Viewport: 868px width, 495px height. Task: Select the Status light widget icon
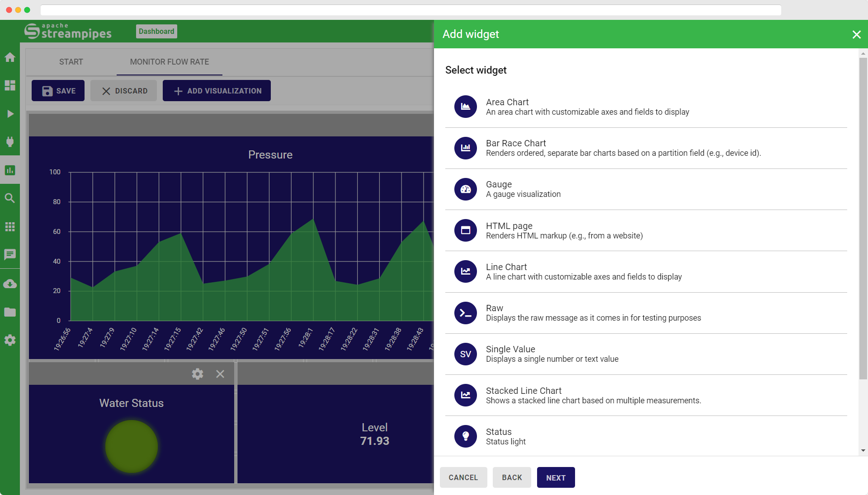click(x=465, y=436)
